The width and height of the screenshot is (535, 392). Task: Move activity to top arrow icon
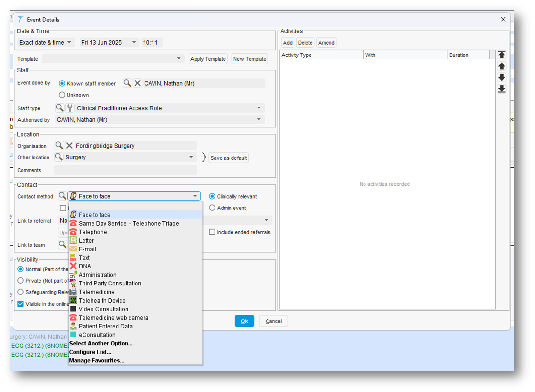[502, 55]
